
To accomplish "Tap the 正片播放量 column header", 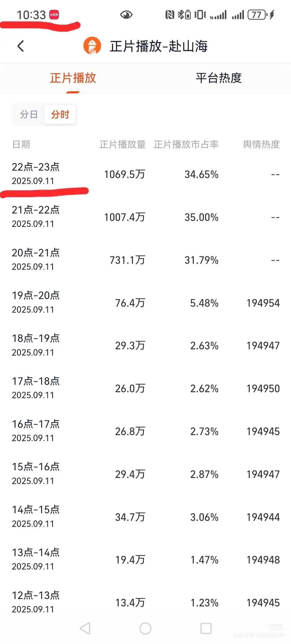I will click(x=123, y=144).
